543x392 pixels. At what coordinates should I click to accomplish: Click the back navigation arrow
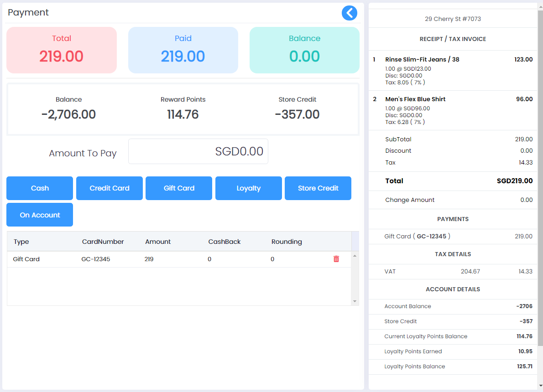tap(350, 13)
